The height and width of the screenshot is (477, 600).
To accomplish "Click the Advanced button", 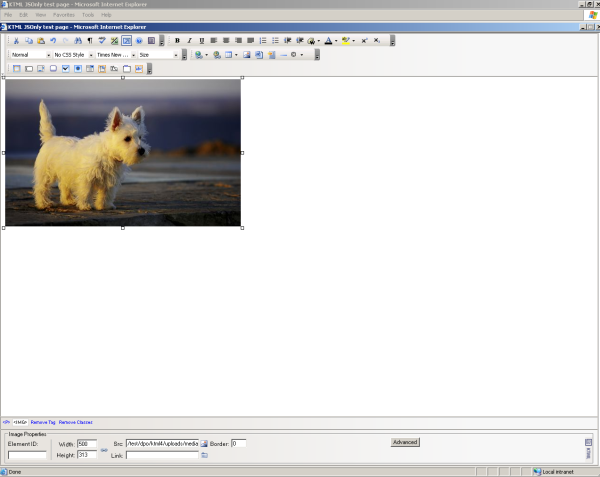I will pos(404,442).
